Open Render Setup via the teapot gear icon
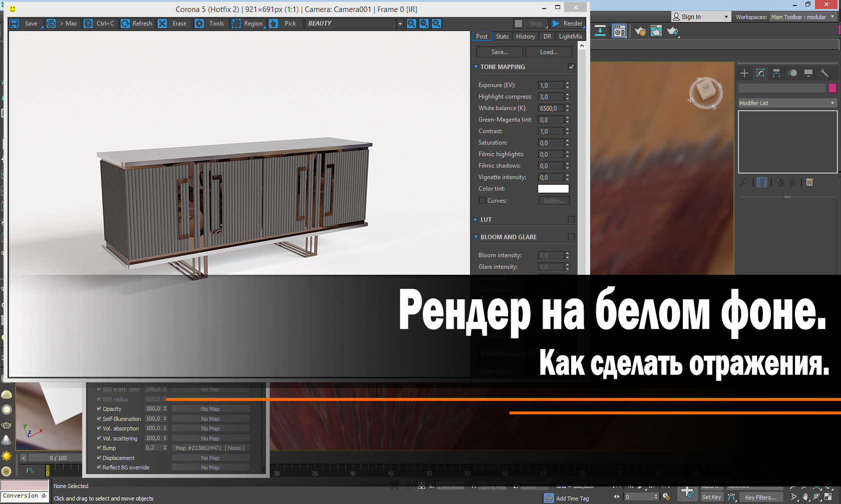 (x=640, y=31)
